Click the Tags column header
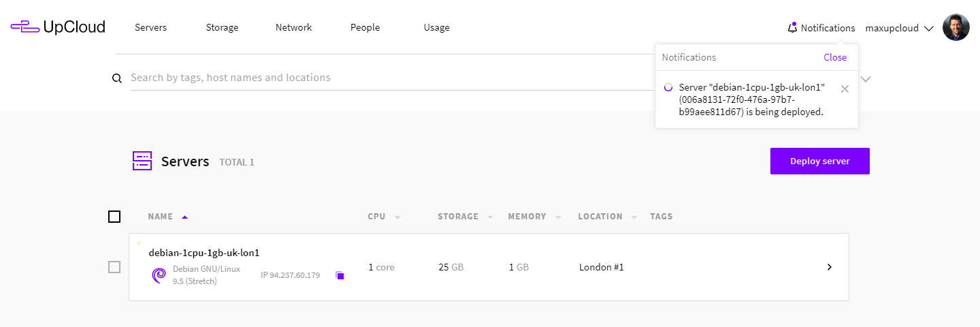 click(661, 217)
